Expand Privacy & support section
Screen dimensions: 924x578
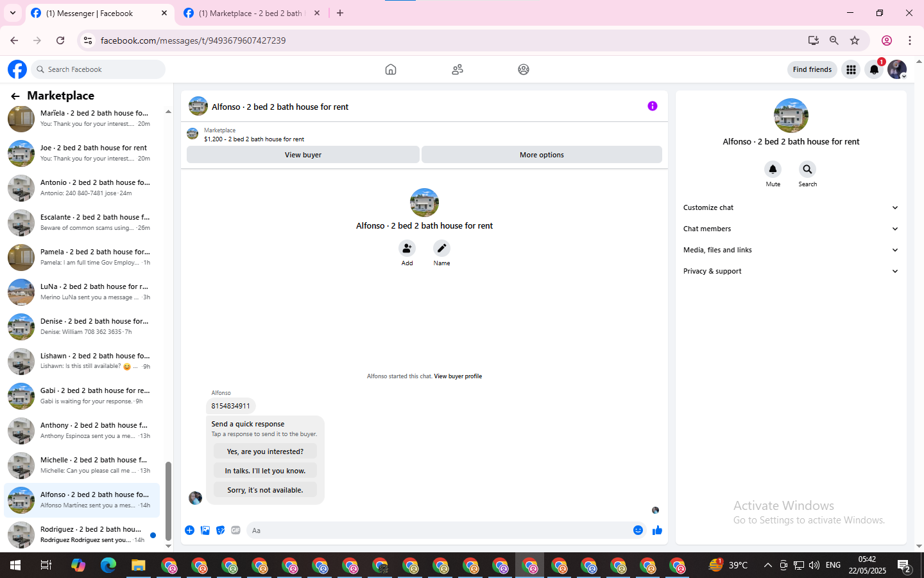point(791,271)
